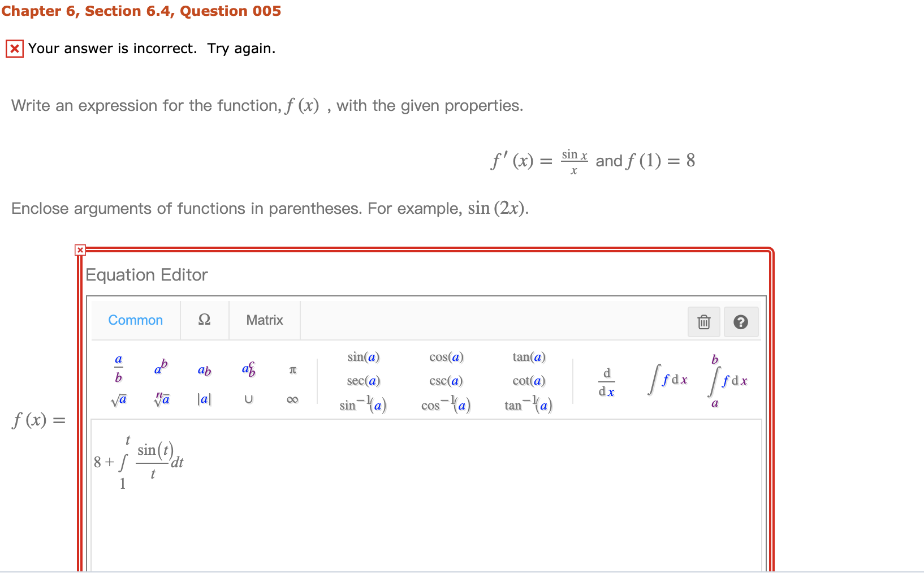This screenshot has width=924, height=577.
Task: Insert the union symbol
Action: pos(248,400)
